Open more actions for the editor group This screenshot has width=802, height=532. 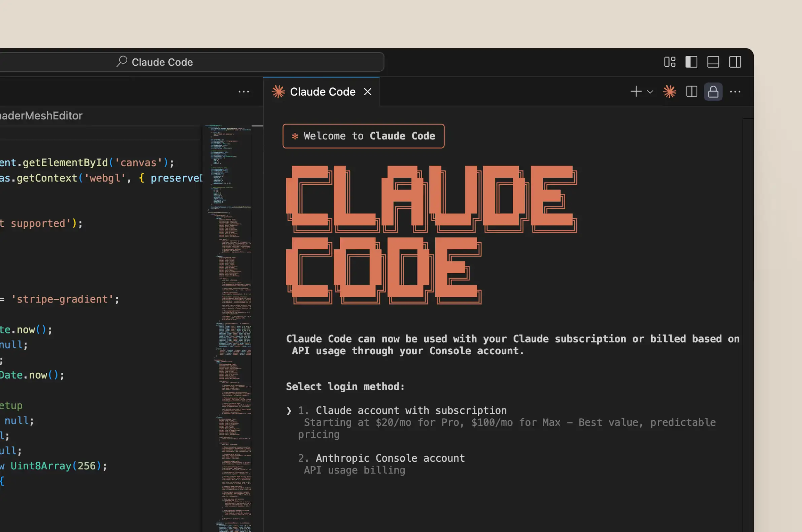(x=244, y=92)
